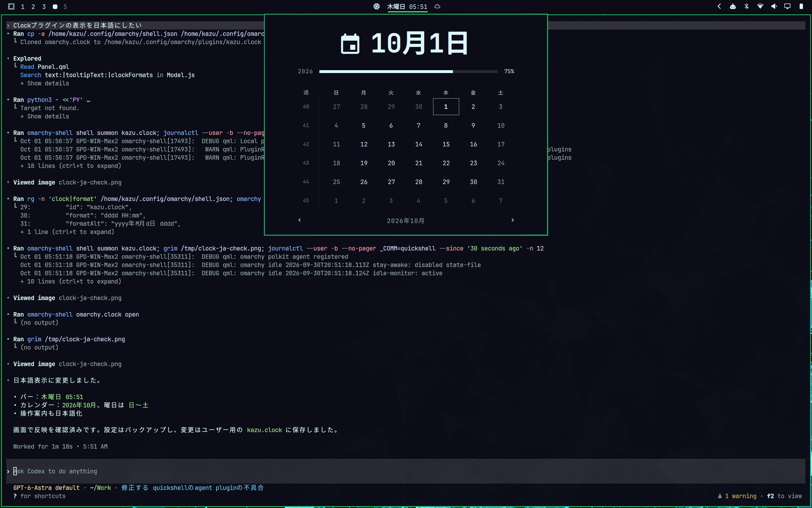Viewport: 812px width, 508px height.
Task: Click the 2026 year progress bar
Action: click(x=408, y=71)
